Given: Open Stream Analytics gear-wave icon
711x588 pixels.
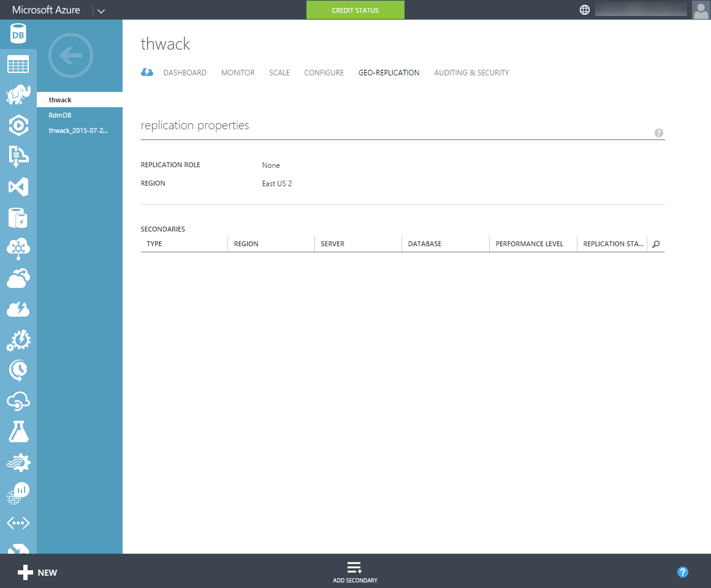Looking at the screenshot, I should tap(18, 462).
